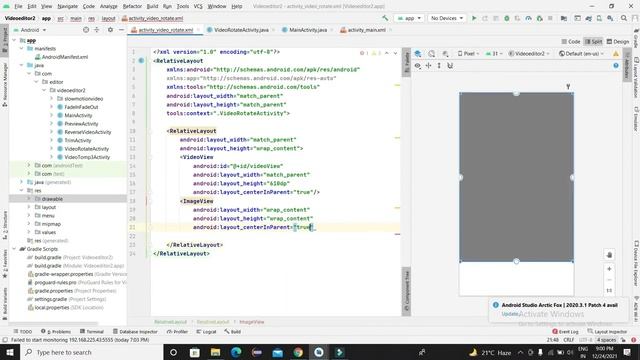The height and width of the screenshot is (360, 640).
Task: Click the layout warning triangle icon
Action: click(x=616, y=53)
